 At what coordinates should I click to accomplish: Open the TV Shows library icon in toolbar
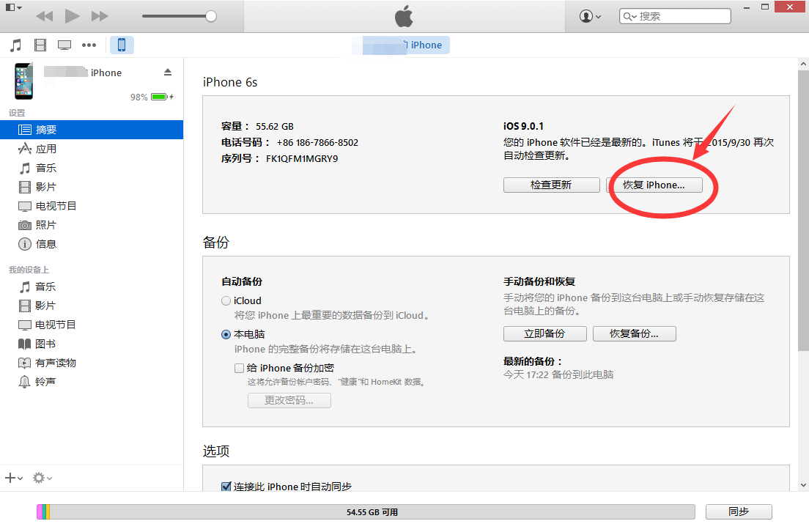pyautogui.click(x=64, y=45)
